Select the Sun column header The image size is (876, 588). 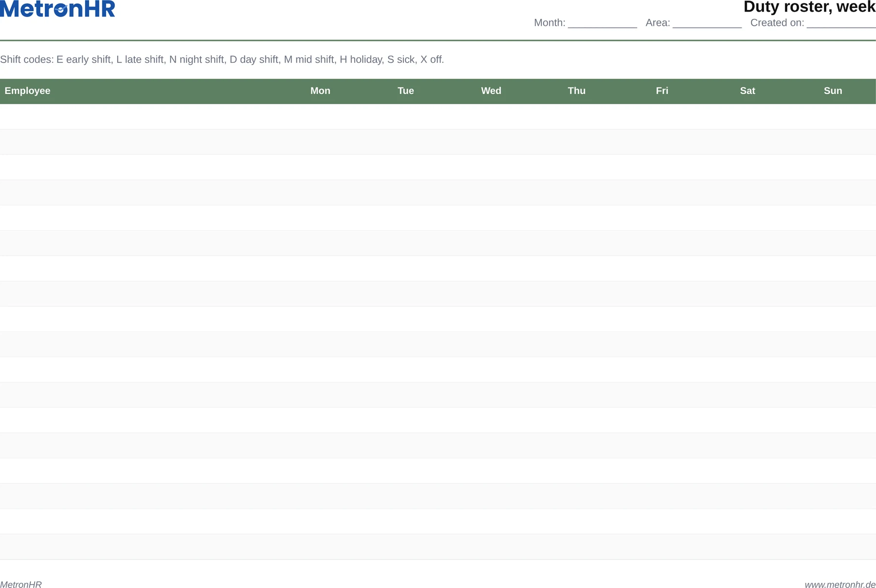[833, 91]
